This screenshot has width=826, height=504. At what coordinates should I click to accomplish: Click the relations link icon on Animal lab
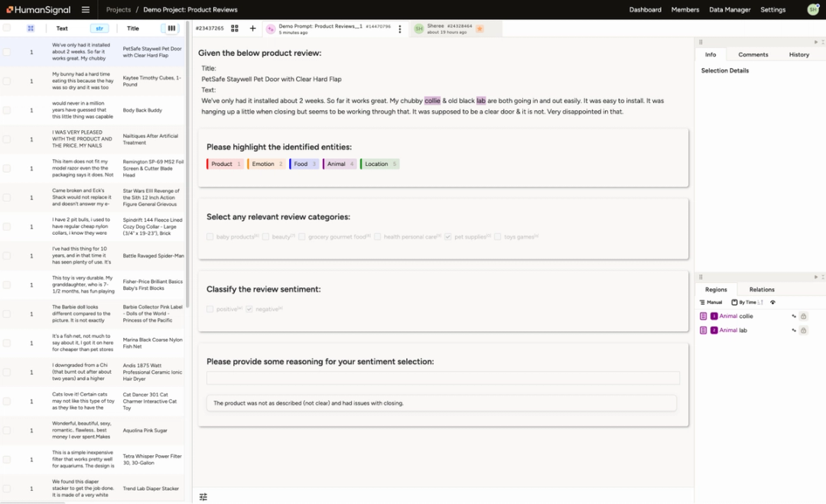coord(794,330)
